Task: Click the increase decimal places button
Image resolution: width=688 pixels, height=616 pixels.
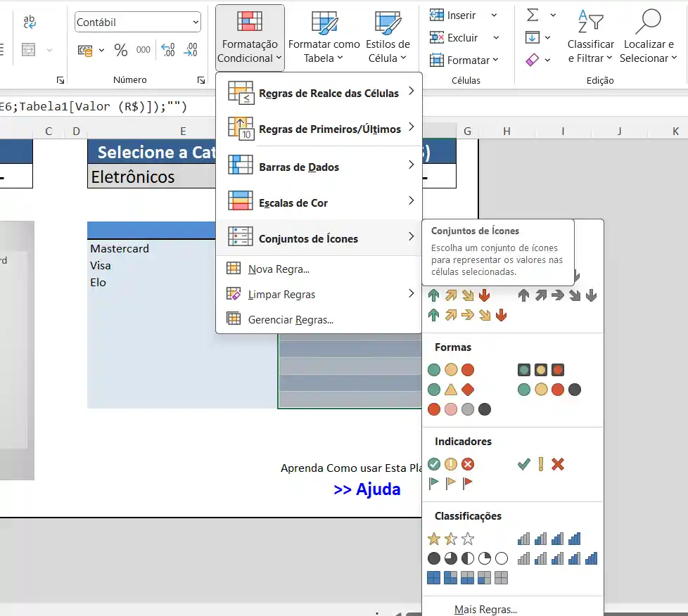Action: [167, 50]
